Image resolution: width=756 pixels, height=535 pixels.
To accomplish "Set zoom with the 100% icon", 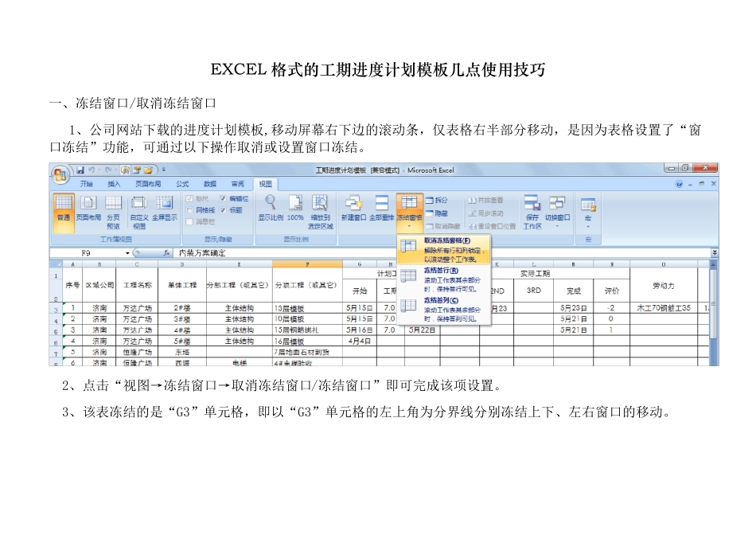I will coord(295,208).
